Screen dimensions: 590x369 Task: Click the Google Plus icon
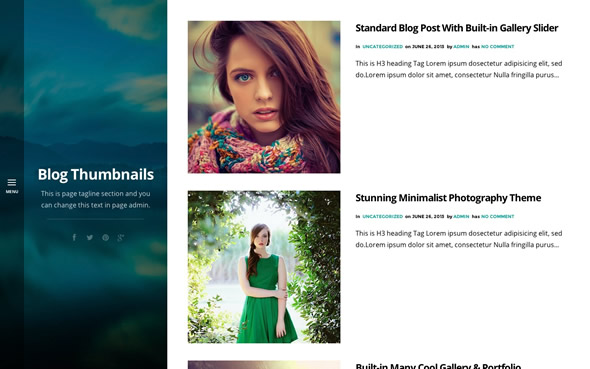tap(120, 237)
